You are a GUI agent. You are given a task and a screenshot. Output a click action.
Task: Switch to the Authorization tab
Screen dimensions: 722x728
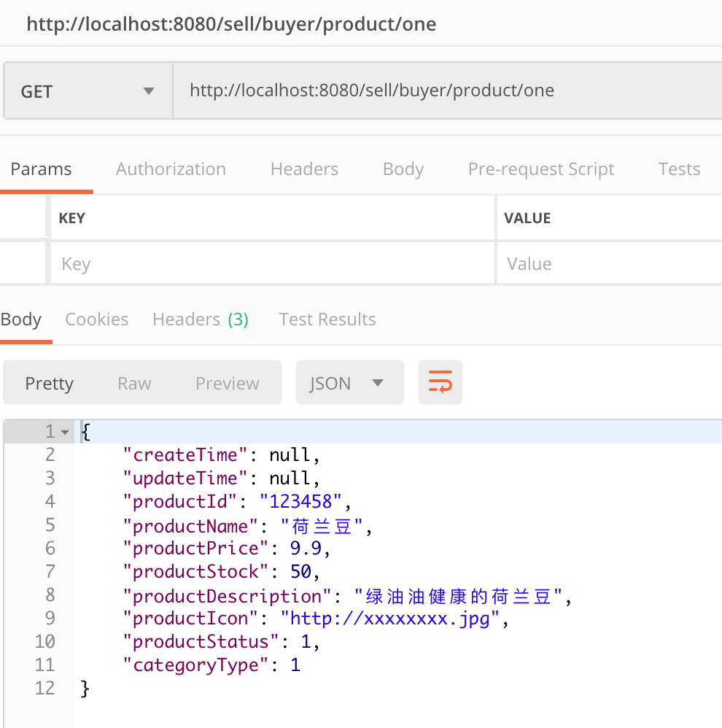coord(171,169)
